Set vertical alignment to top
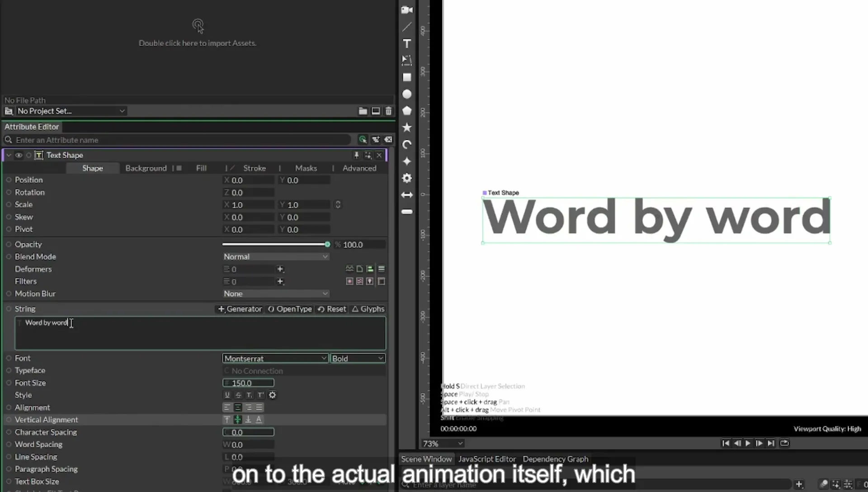 coord(227,420)
